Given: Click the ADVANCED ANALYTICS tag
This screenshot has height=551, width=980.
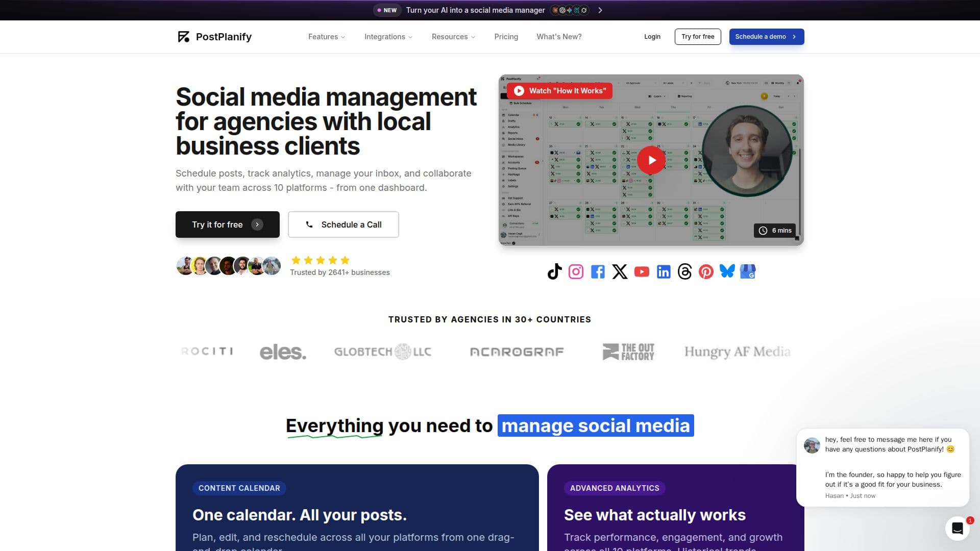Looking at the screenshot, I should click(615, 488).
